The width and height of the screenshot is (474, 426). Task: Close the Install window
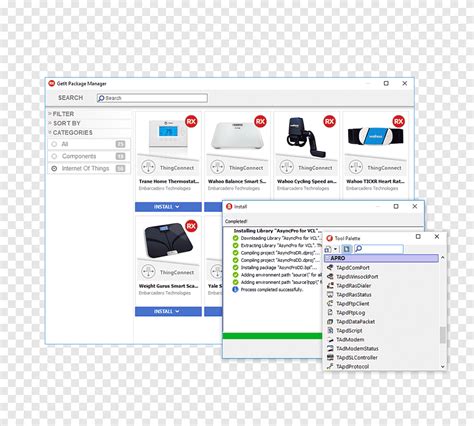tap(415, 206)
